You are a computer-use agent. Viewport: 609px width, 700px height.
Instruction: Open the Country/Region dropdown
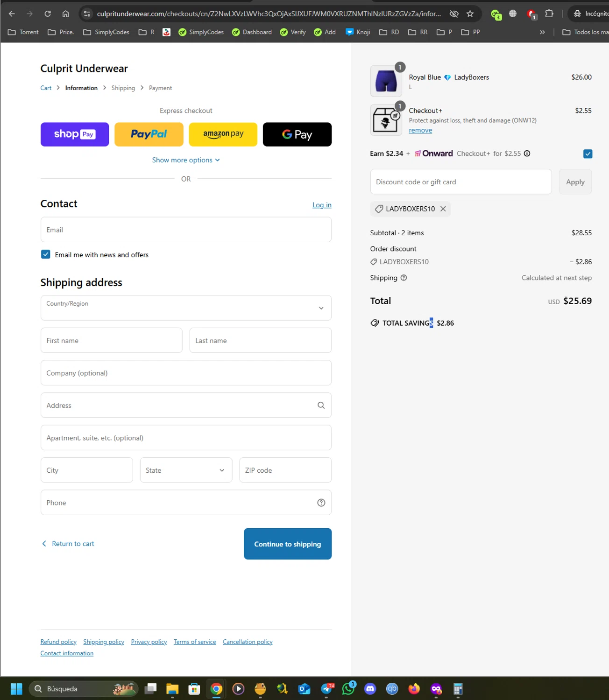point(186,308)
